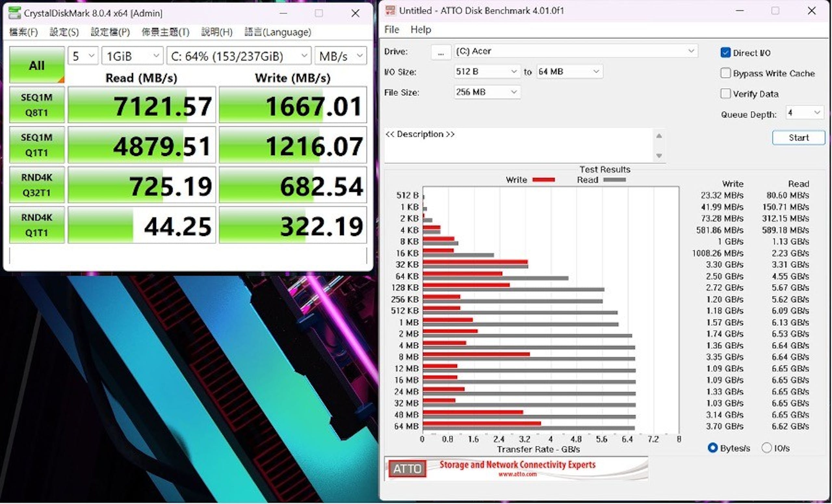Open the 設定檔(P) menu

click(110, 32)
